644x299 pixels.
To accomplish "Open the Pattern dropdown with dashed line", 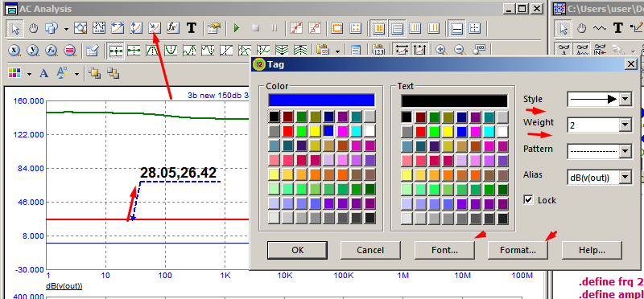I will tap(625, 151).
